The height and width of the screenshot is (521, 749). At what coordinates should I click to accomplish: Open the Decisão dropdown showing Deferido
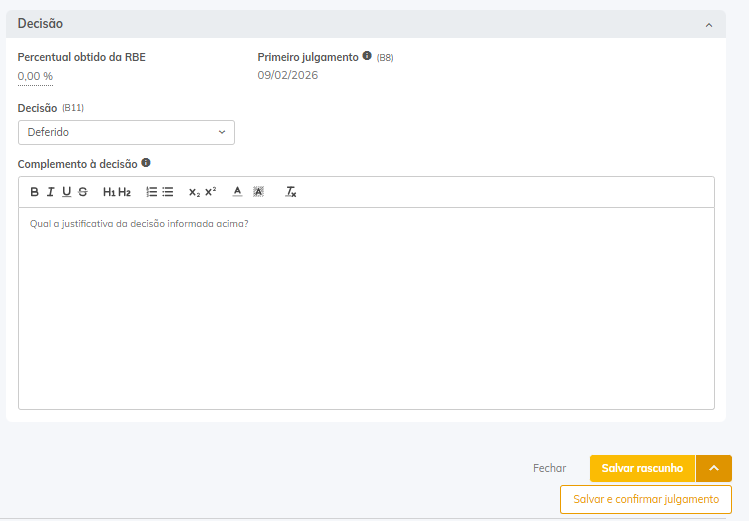126,132
